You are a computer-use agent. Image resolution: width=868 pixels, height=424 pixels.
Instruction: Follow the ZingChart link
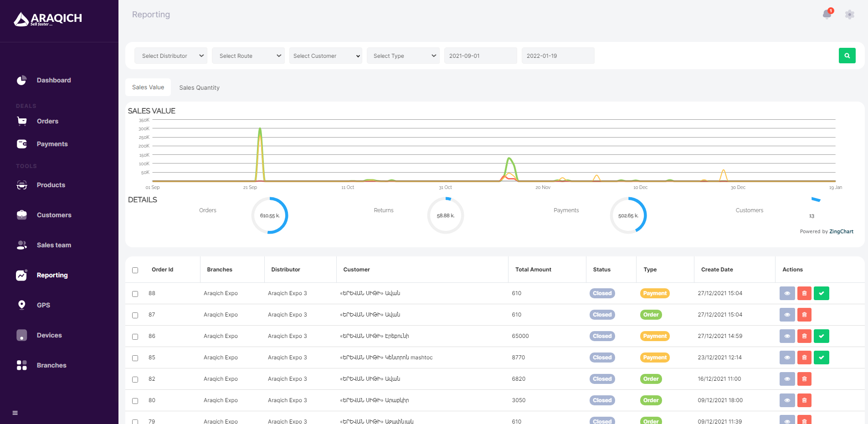[841, 231]
